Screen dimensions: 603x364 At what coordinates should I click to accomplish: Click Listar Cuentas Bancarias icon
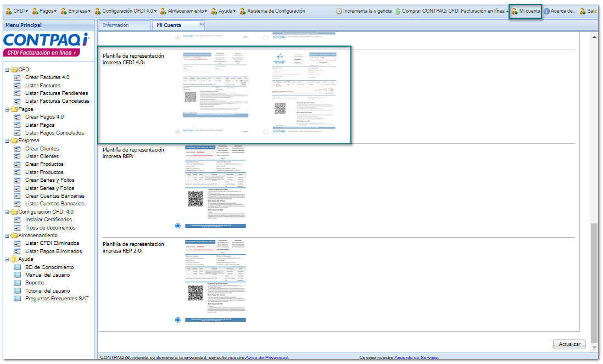click(x=18, y=204)
